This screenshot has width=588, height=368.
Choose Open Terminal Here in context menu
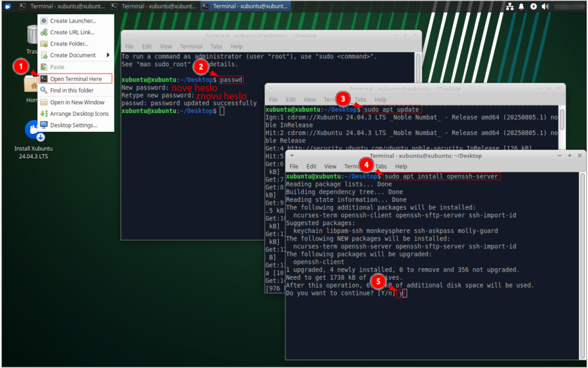(x=75, y=79)
